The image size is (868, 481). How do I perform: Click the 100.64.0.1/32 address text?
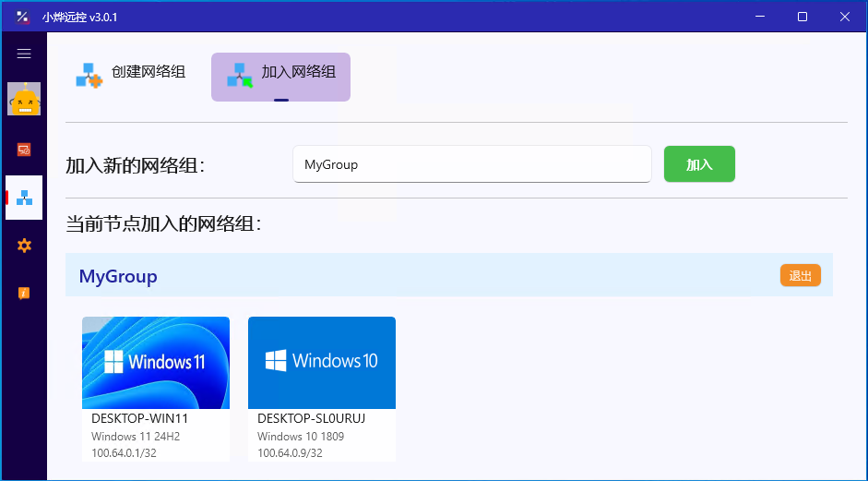(x=124, y=453)
